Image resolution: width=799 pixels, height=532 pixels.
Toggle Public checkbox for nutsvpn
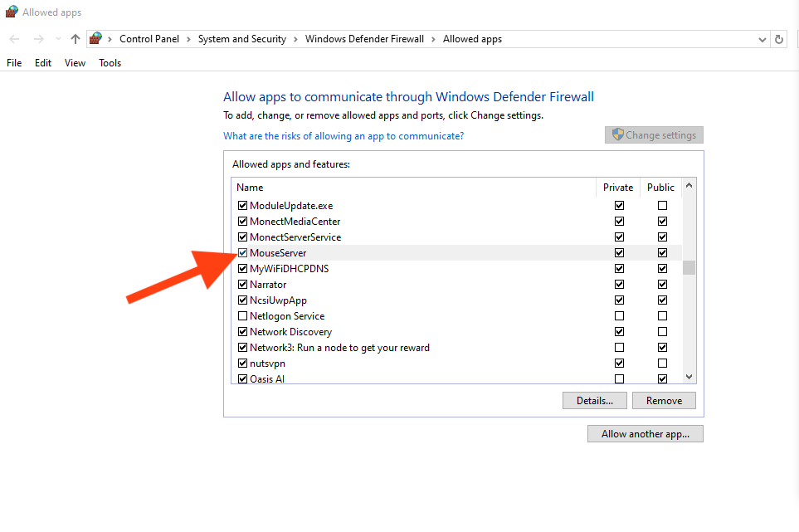coord(662,364)
